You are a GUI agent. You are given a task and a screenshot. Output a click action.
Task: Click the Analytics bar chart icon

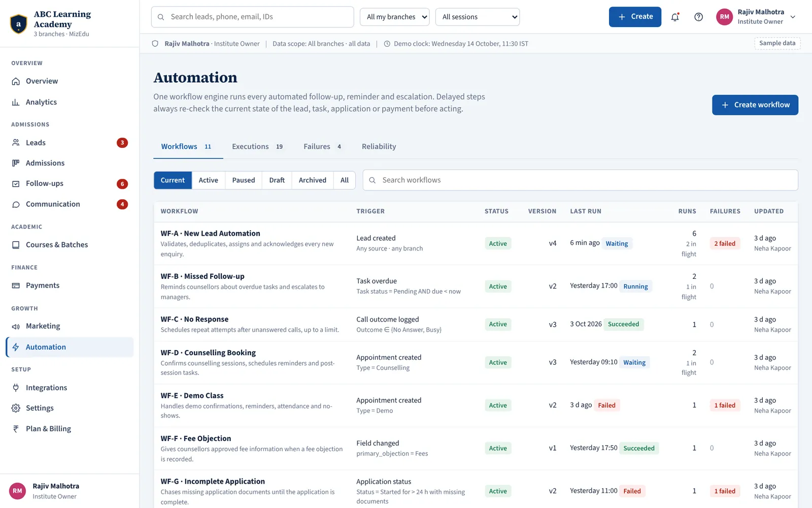point(16,102)
